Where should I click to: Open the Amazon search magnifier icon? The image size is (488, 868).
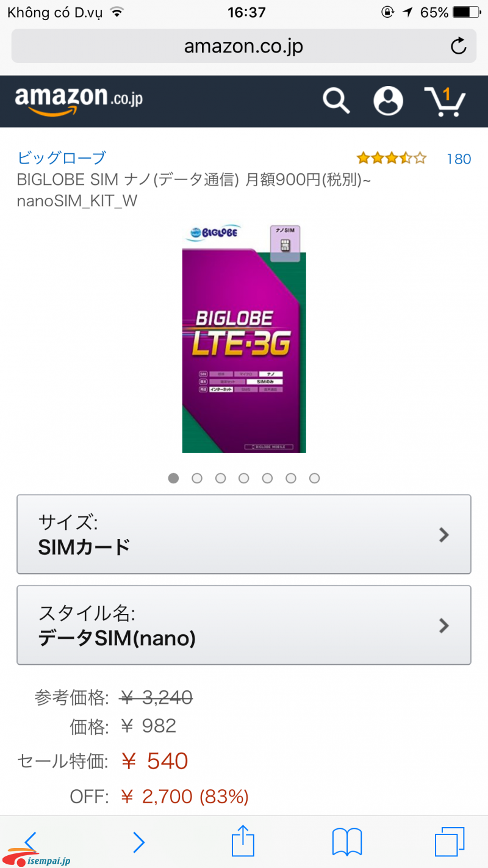(336, 100)
